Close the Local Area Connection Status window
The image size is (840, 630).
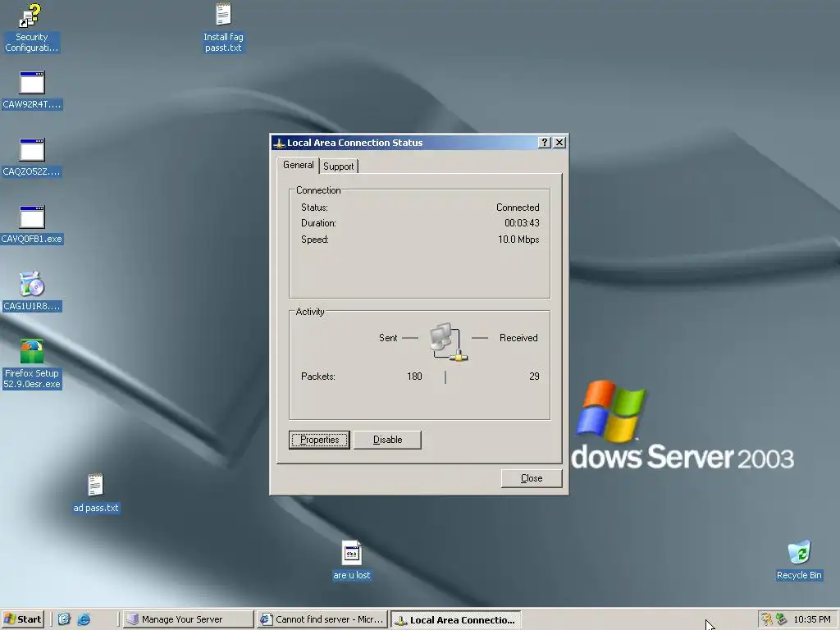[x=559, y=142]
